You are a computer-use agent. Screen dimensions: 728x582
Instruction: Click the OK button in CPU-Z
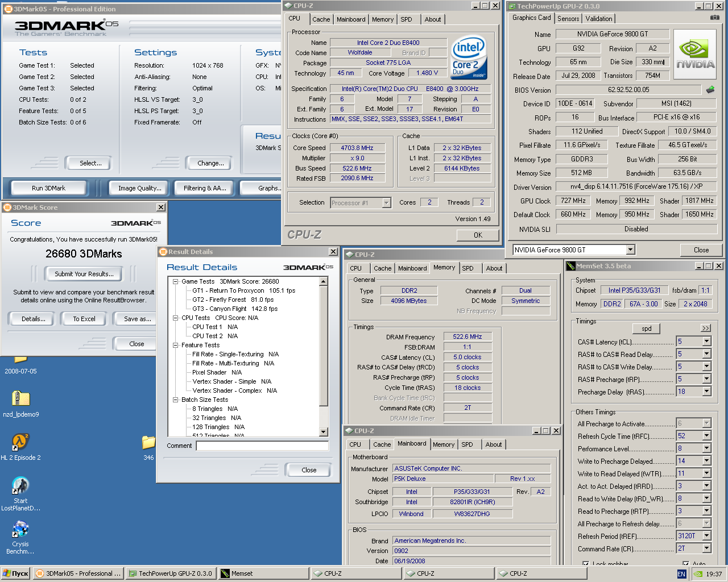coord(478,235)
